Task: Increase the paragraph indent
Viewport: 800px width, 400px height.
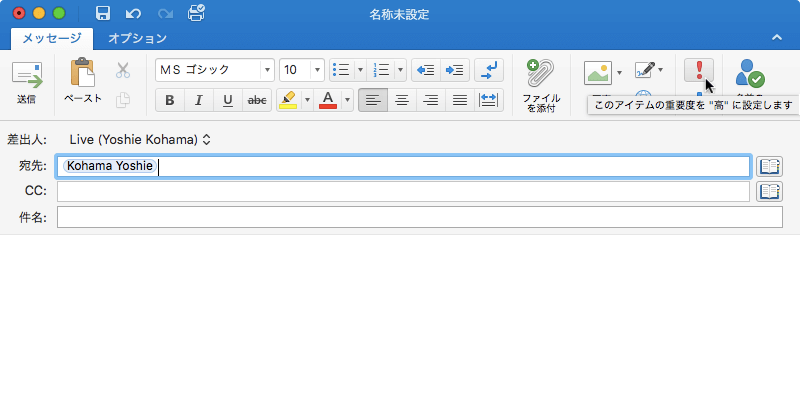Action: coord(455,70)
